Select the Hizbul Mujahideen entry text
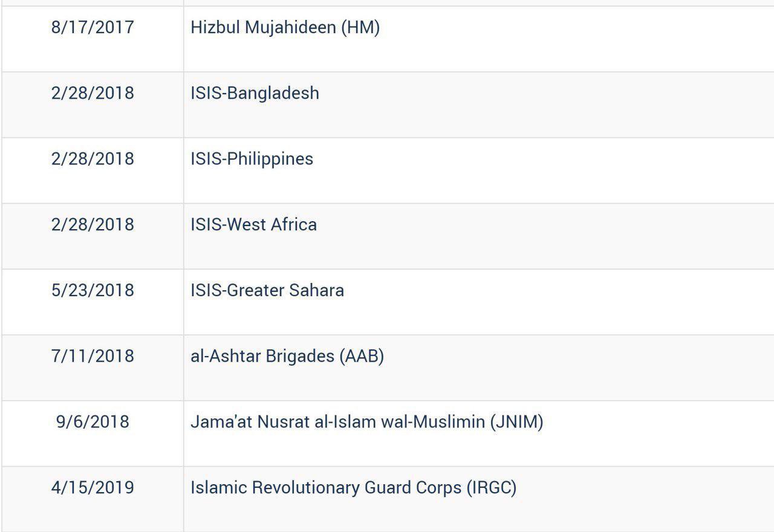This screenshot has width=774, height=532. [x=265, y=27]
